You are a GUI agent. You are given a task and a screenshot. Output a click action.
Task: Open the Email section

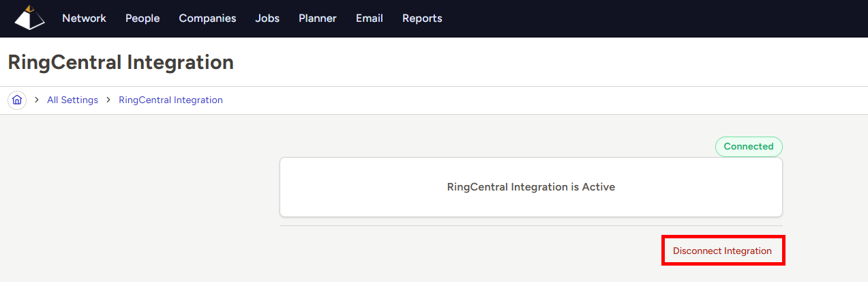[x=370, y=18]
